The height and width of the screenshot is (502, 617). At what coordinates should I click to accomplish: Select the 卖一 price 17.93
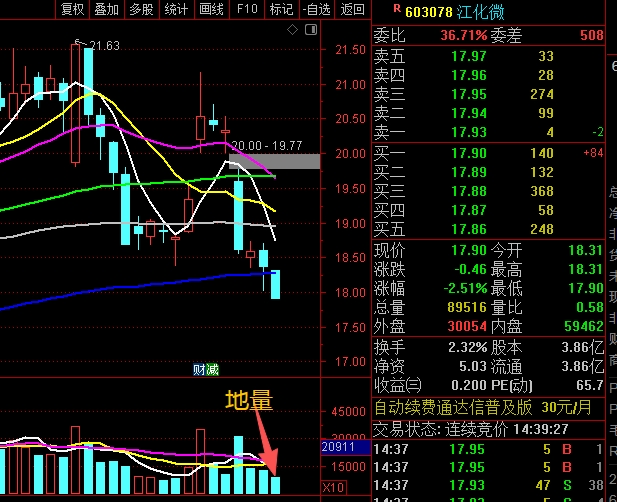pos(469,132)
